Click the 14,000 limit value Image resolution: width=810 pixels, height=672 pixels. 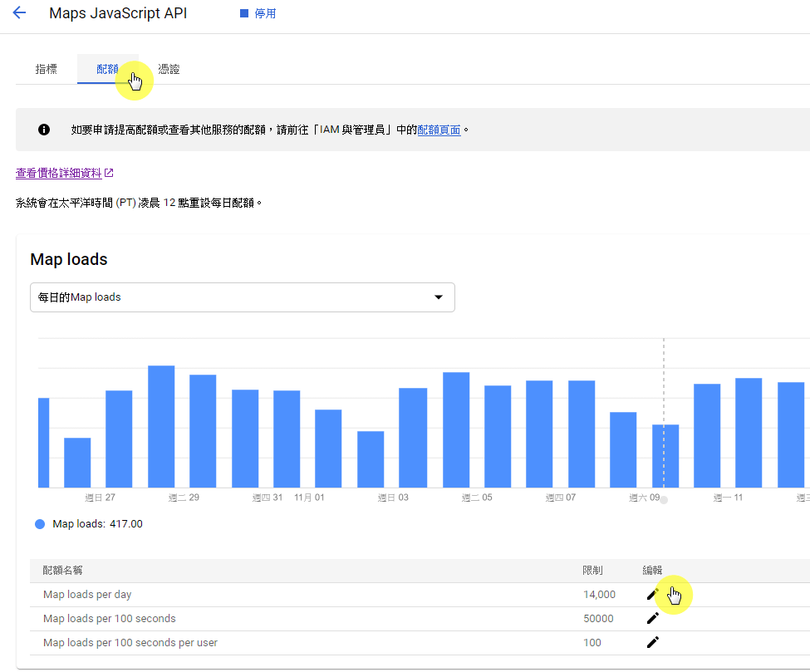tap(599, 595)
